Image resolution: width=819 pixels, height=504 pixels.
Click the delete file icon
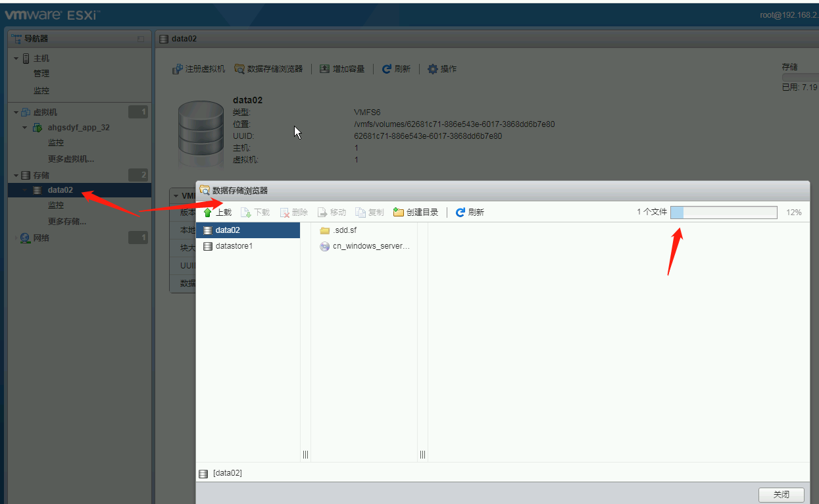tap(284, 213)
